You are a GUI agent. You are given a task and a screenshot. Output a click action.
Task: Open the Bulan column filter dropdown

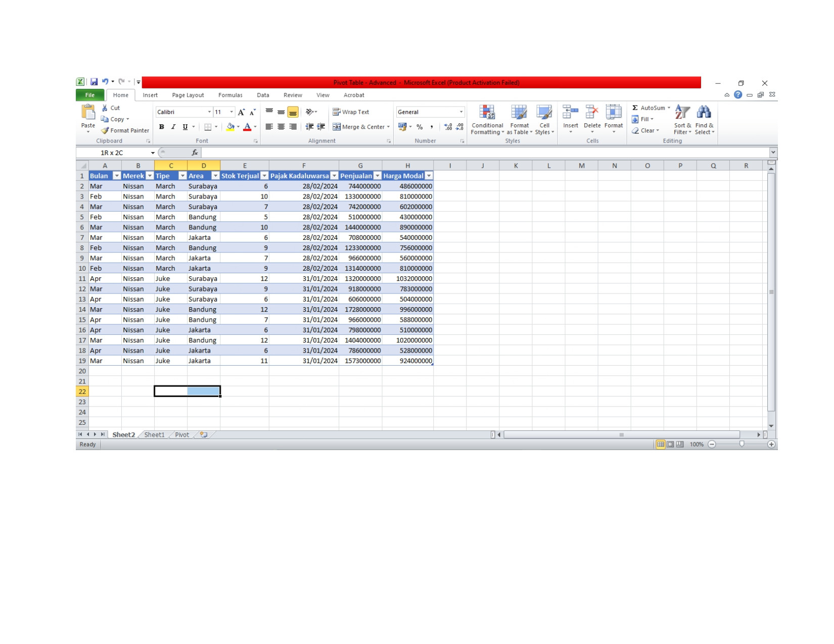(117, 176)
